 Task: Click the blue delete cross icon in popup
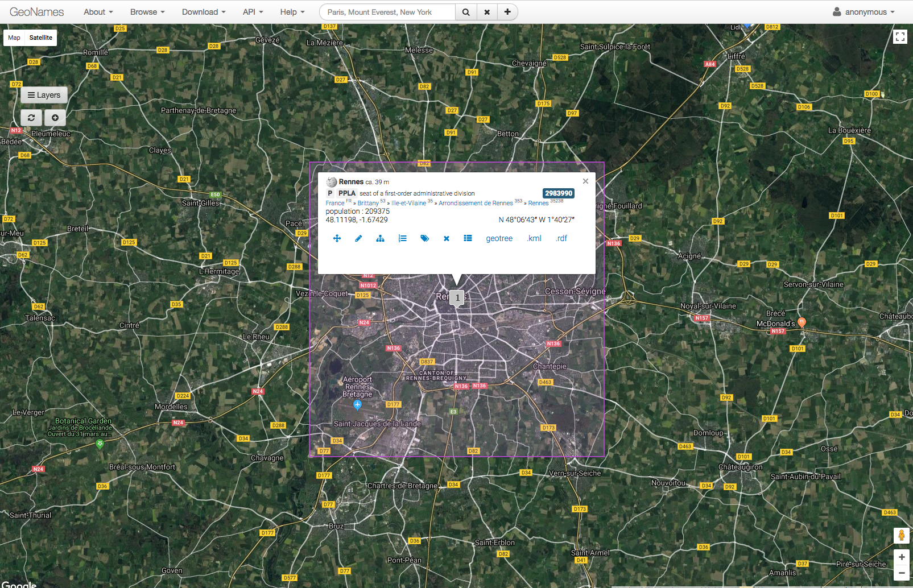coord(447,238)
